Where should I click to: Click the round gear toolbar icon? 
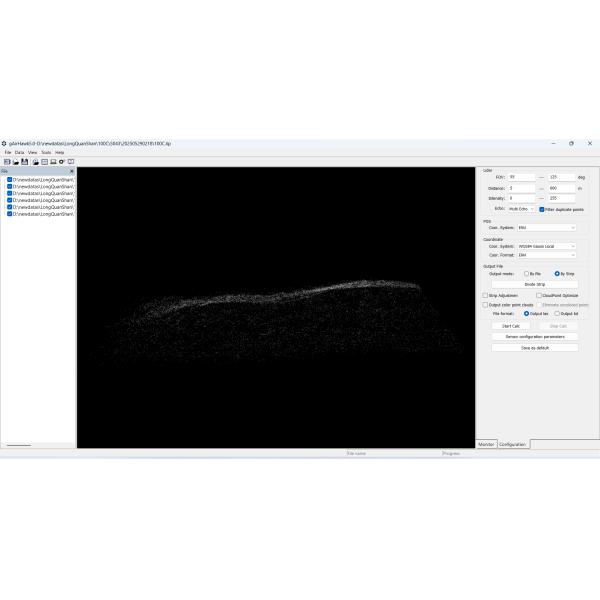[62, 162]
